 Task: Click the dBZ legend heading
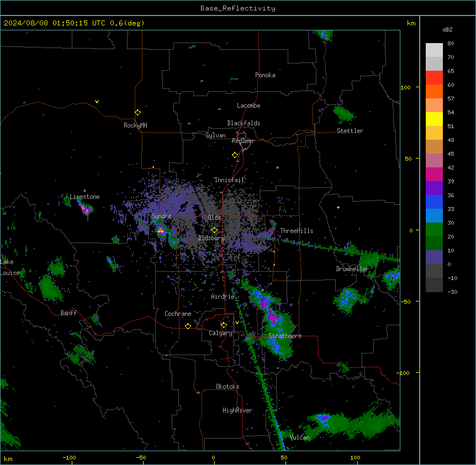pos(447,29)
